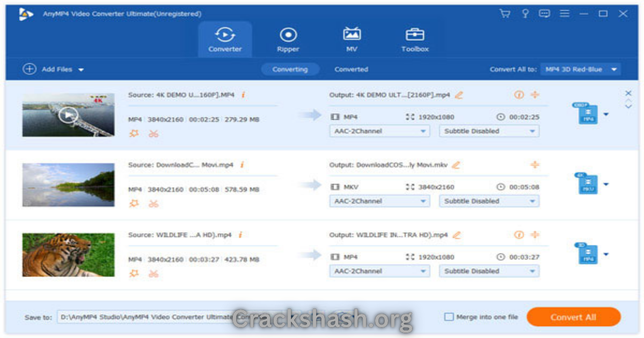Remove the 4K DEMO item with X

(x=628, y=93)
